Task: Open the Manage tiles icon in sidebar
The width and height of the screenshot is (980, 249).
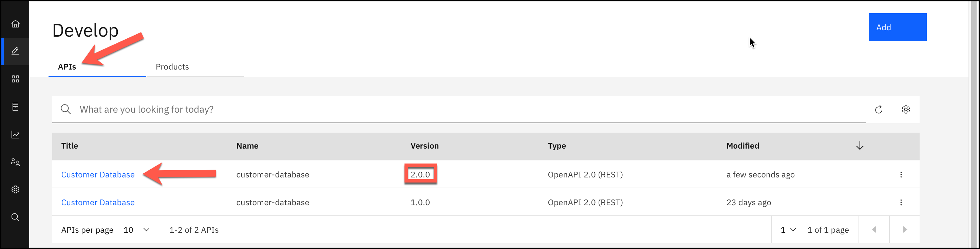Action: click(15, 79)
